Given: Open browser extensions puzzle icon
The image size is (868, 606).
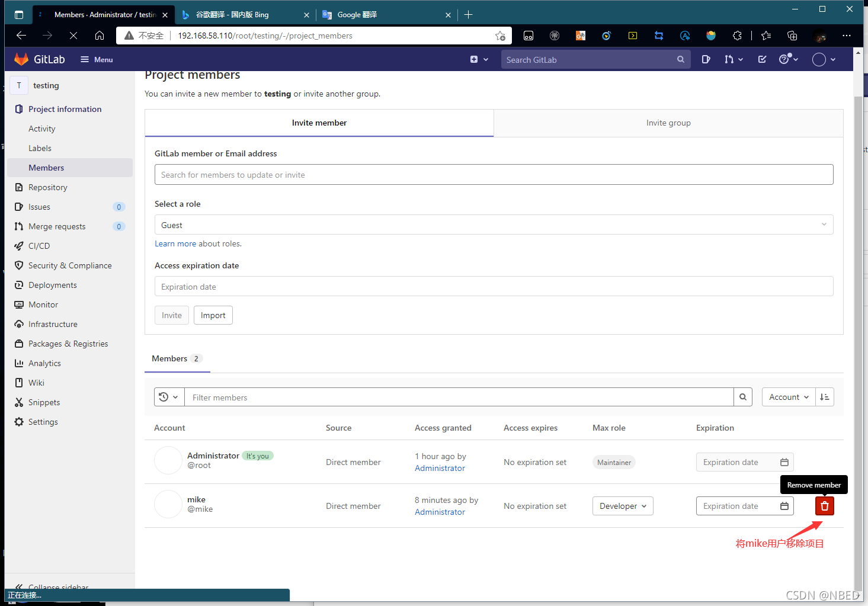Looking at the screenshot, I should [x=737, y=36].
